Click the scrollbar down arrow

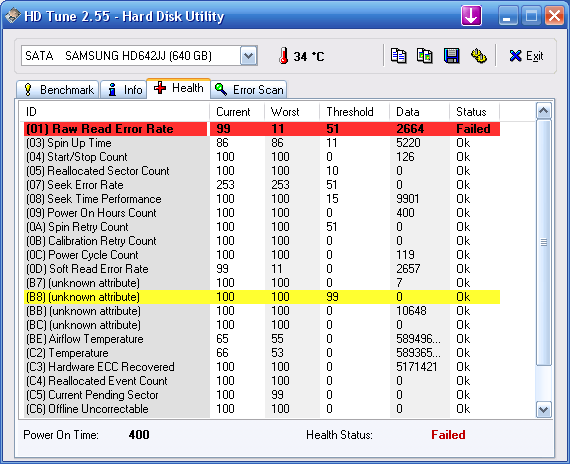pyautogui.click(x=543, y=409)
